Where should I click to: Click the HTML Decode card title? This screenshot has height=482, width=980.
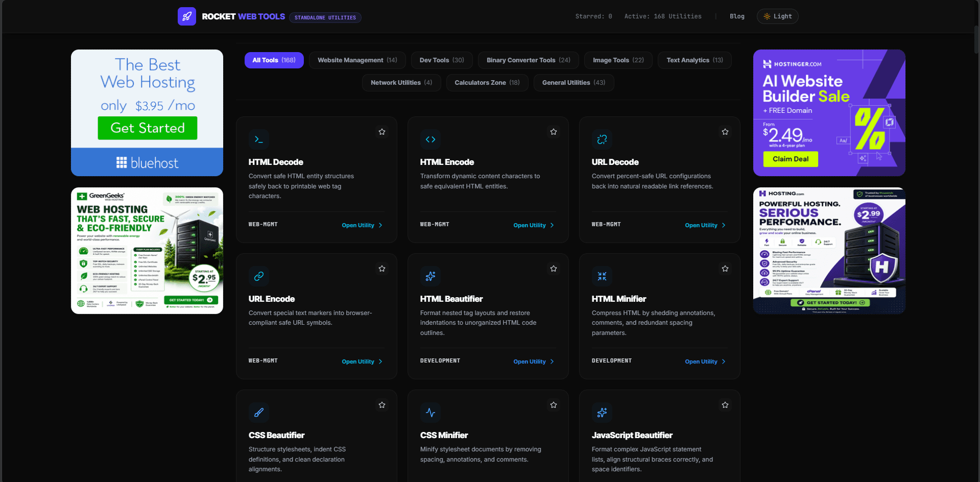coord(276,162)
